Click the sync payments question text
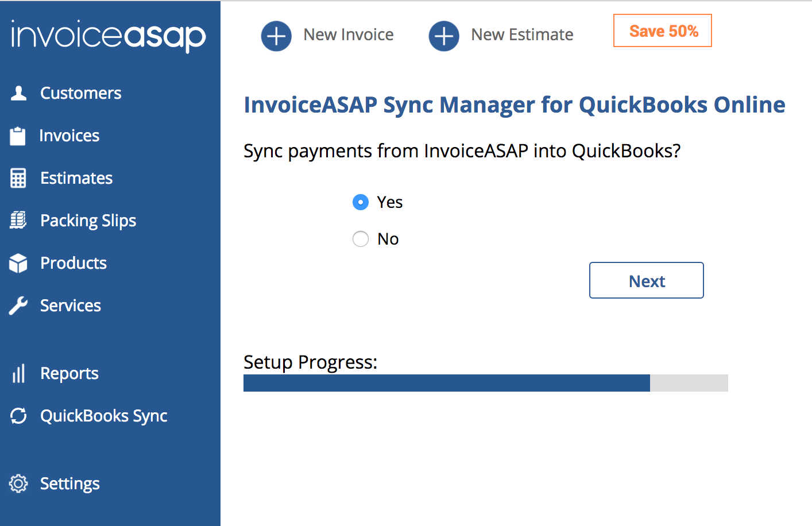 coord(462,151)
